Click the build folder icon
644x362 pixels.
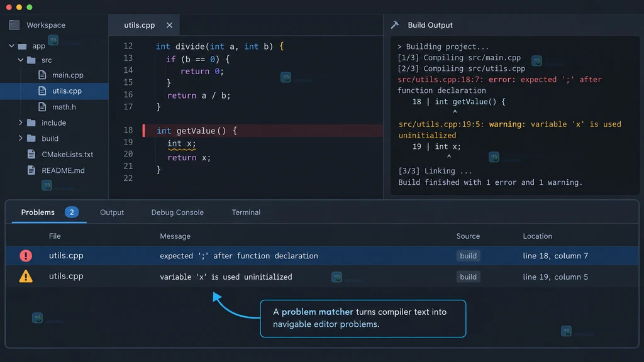coord(31,138)
